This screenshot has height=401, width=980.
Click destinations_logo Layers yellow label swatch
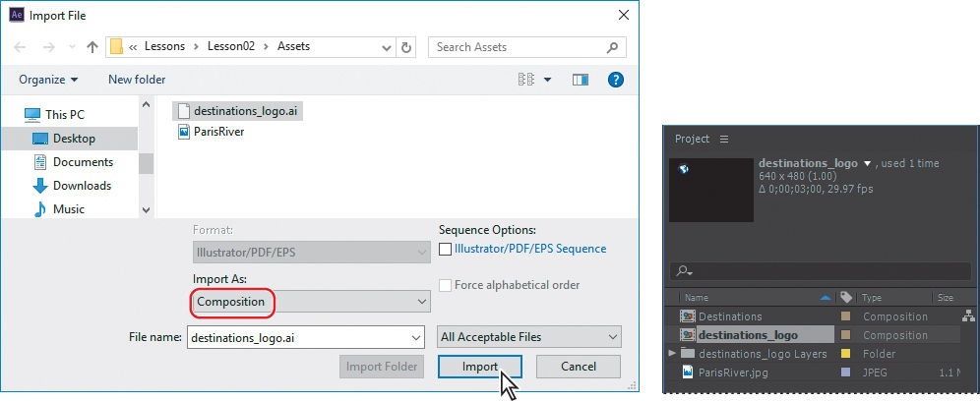(845, 354)
